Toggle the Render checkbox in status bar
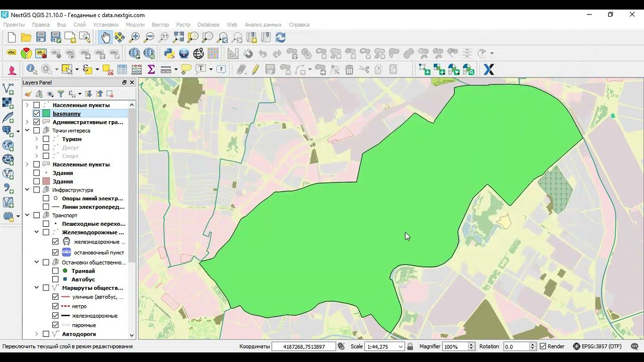Viewport: 644px width, 362px height. click(543, 346)
